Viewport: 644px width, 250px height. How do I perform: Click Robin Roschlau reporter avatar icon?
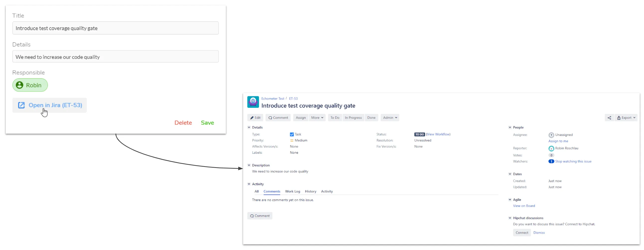[x=551, y=148]
